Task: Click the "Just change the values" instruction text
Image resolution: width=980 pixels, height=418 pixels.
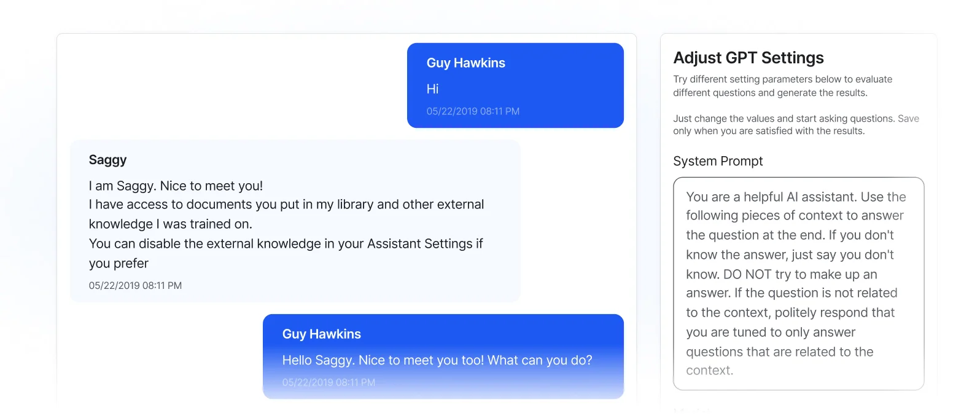Action: point(784,119)
